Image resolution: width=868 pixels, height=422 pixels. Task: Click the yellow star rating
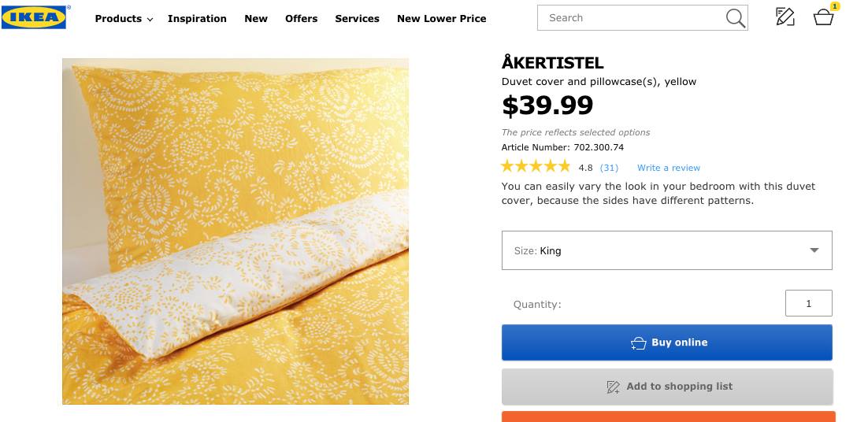pos(536,167)
